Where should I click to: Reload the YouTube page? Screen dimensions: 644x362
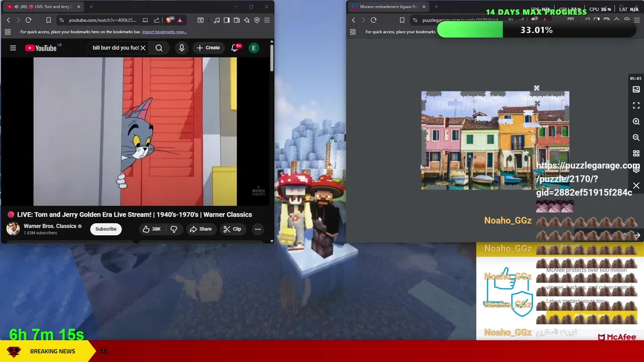28,20
